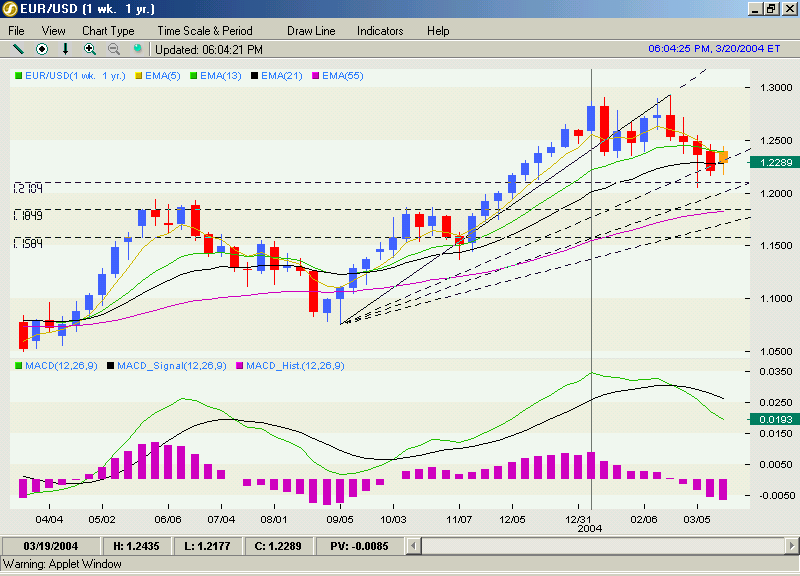The width and height of the screenshot is (800, 576).
Task: Open the Indicators menu
Action: tap(380, 31)
